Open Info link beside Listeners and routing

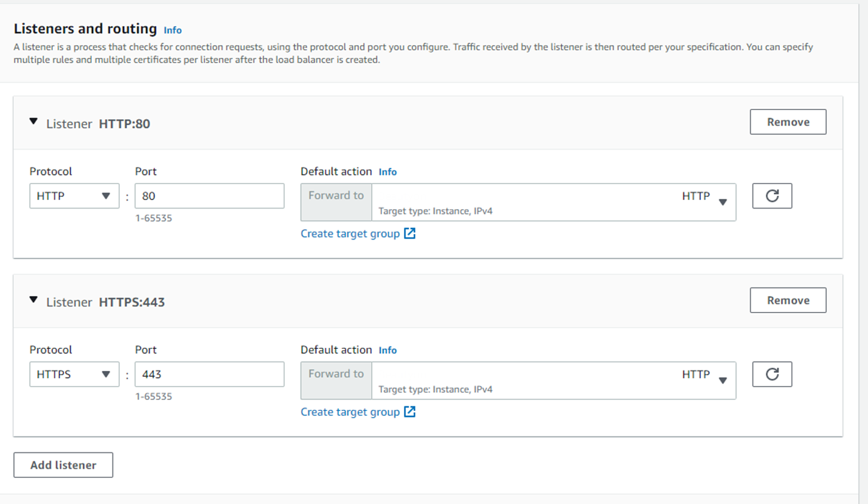tap(173, 30)
